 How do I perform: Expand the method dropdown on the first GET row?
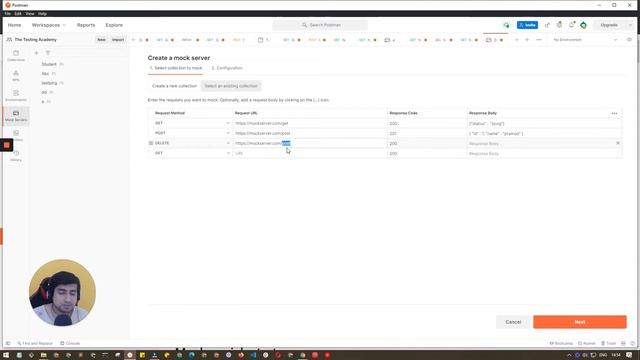(x=228, y=123)
